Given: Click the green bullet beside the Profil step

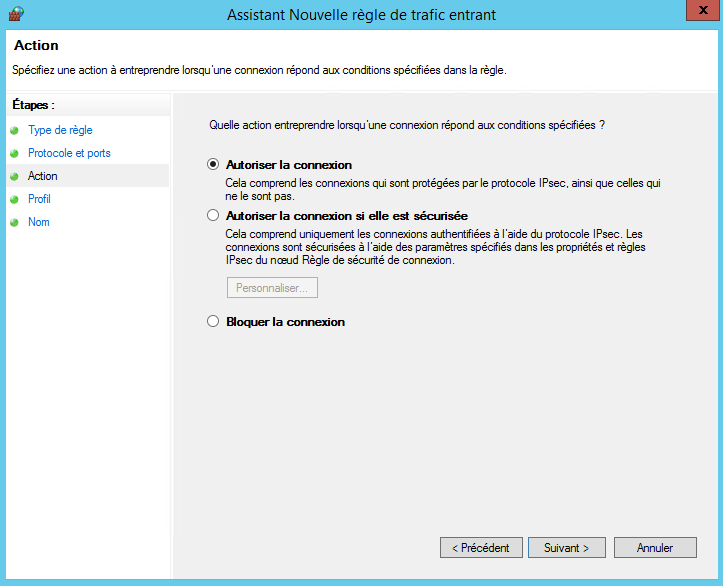Looking at the screenshot, I should [15, 199].
